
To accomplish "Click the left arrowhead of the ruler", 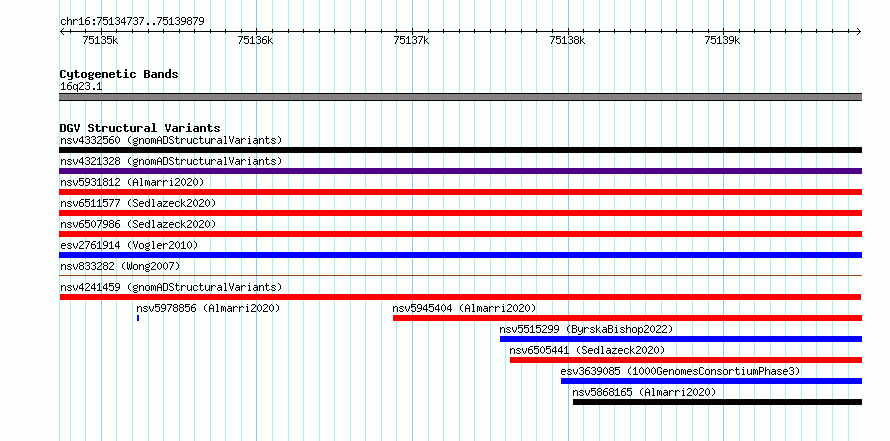I will tap(62, 31).
